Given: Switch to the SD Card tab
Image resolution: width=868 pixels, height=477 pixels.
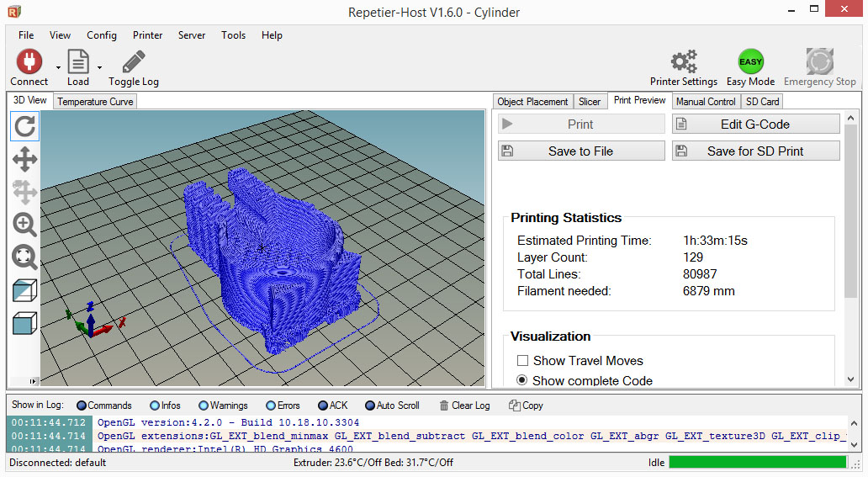Looking at the screenshot, I should click(x=762, y=102).
